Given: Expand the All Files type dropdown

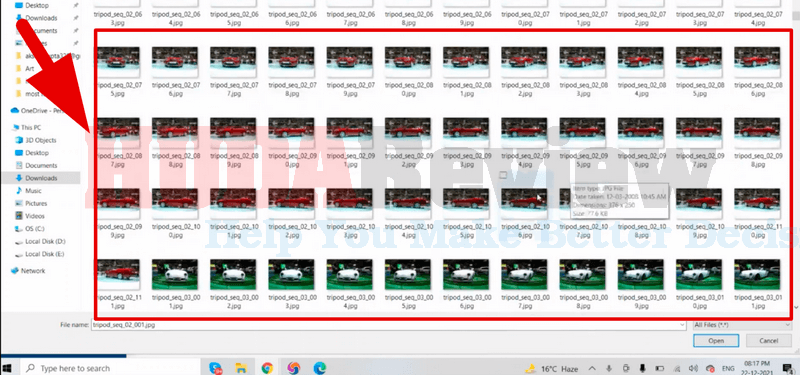Looking at the screenshot, I should coord(742,324).
